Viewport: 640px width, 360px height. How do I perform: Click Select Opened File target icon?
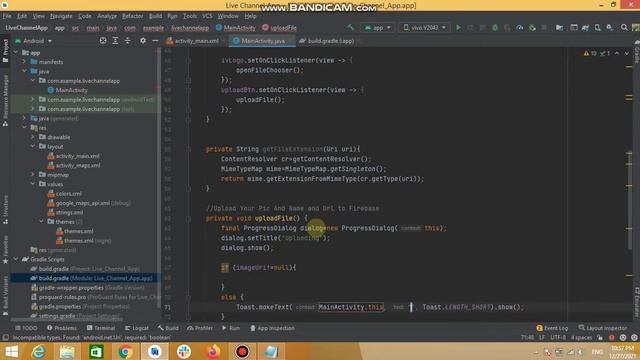tap(103, 40)
